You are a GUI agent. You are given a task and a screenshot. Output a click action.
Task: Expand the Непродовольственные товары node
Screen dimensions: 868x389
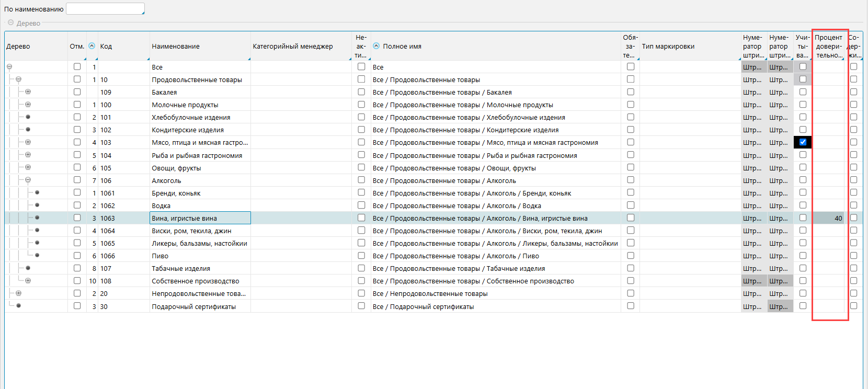point(18,293)
